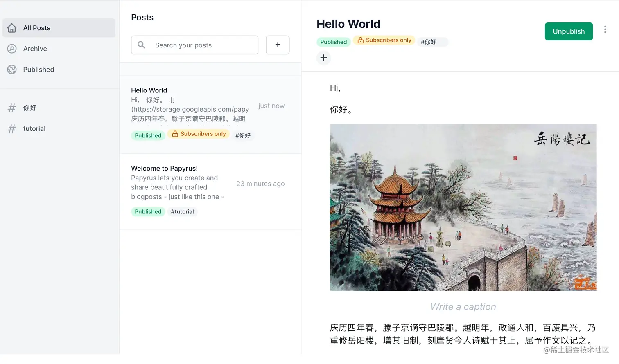Click Published badge on Welcome to Papyrus card

pos(148,211)
